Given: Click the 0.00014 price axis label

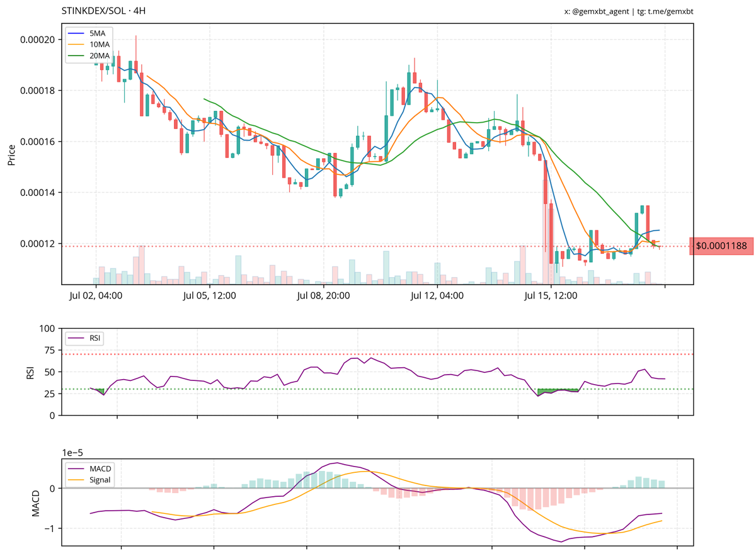Looking at the screenshot, I should 38,193.
